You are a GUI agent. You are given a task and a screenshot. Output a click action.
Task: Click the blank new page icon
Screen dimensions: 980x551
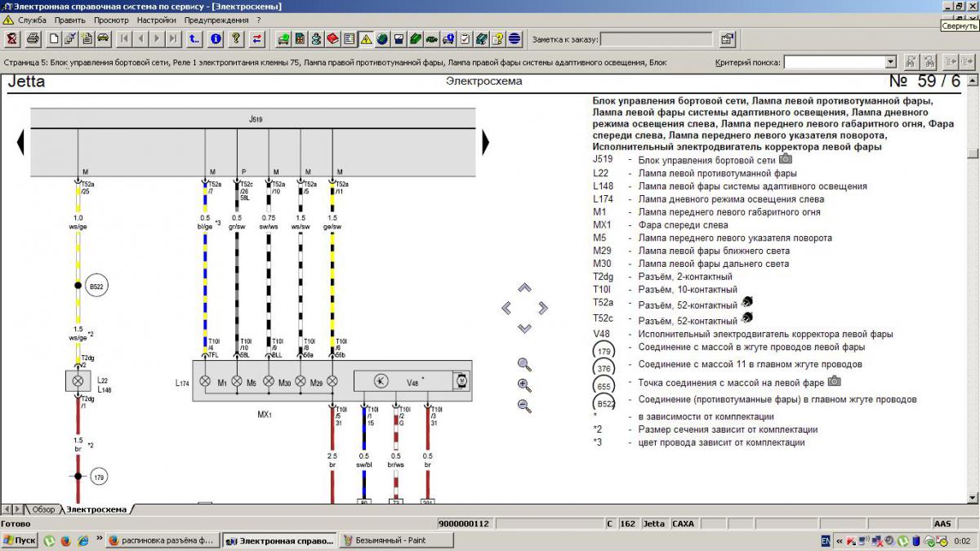(54, 38)
